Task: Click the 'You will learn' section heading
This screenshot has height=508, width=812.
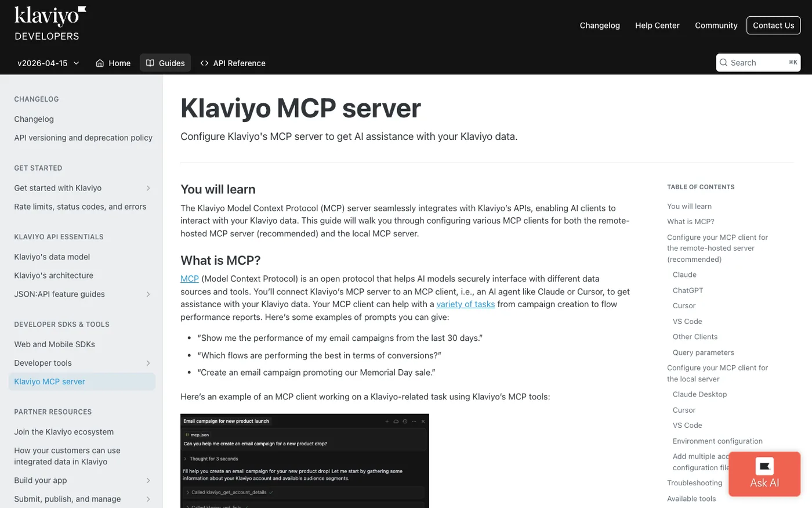Action: (218, 189)
